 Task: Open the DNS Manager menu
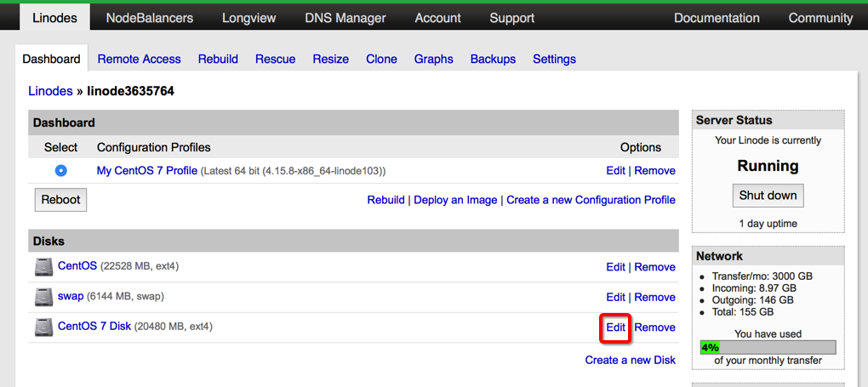click(345, 18)
